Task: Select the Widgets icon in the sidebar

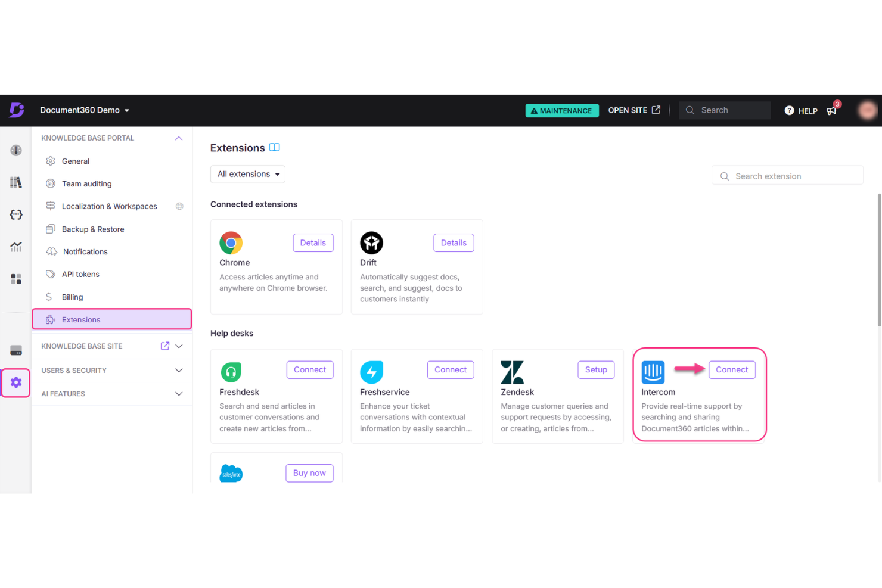Action: tap(16, 278)
